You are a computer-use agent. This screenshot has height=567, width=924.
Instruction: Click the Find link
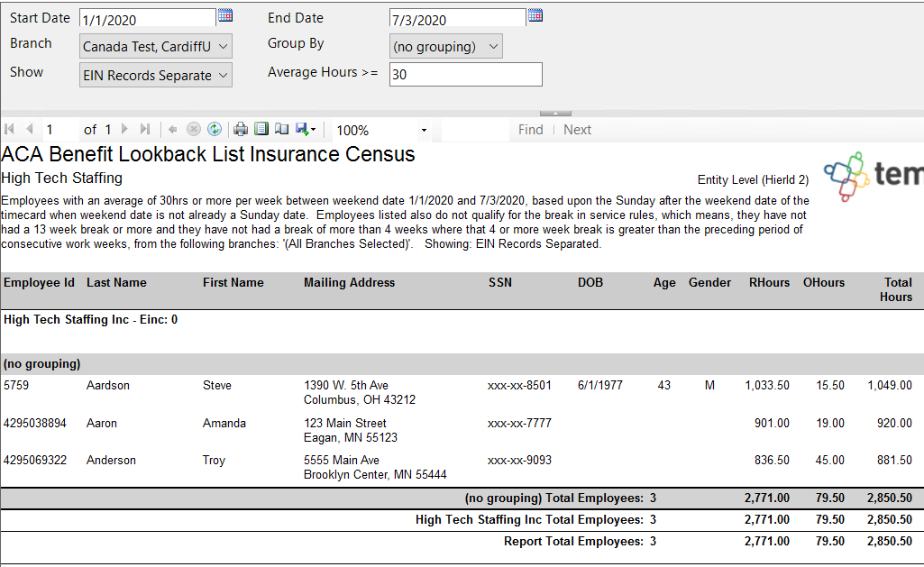coord(530,130)
